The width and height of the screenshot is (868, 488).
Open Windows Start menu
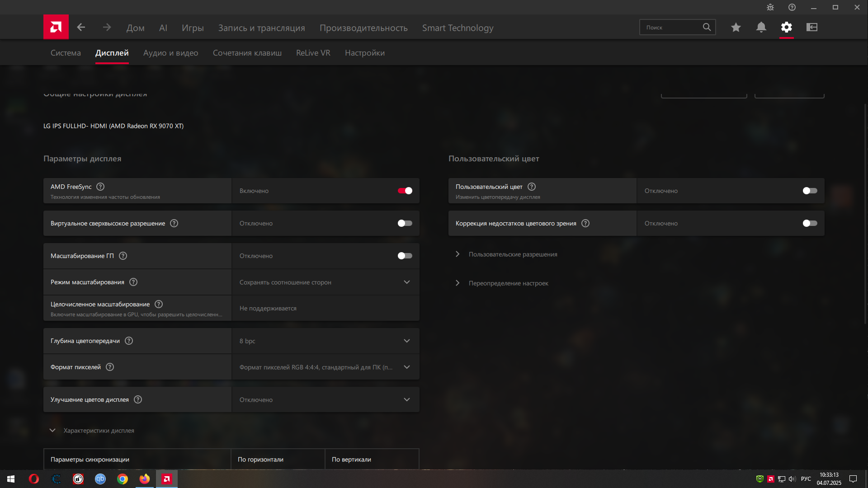click(x=11, y=479)
